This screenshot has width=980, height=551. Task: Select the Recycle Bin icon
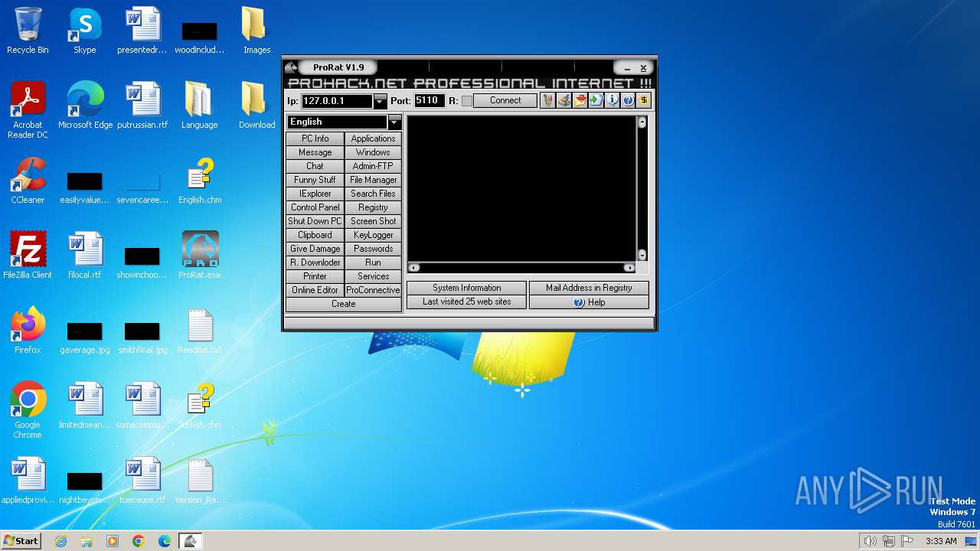point(28,31)
